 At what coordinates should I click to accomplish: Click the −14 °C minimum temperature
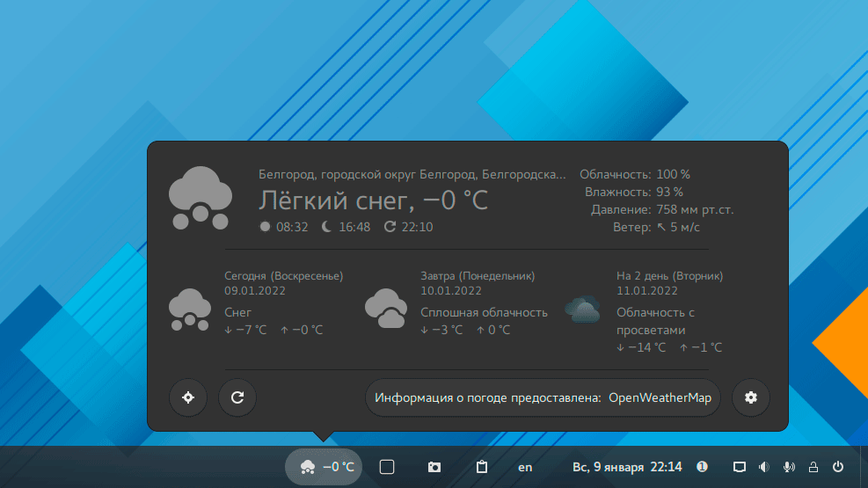[x=642, y=347]
